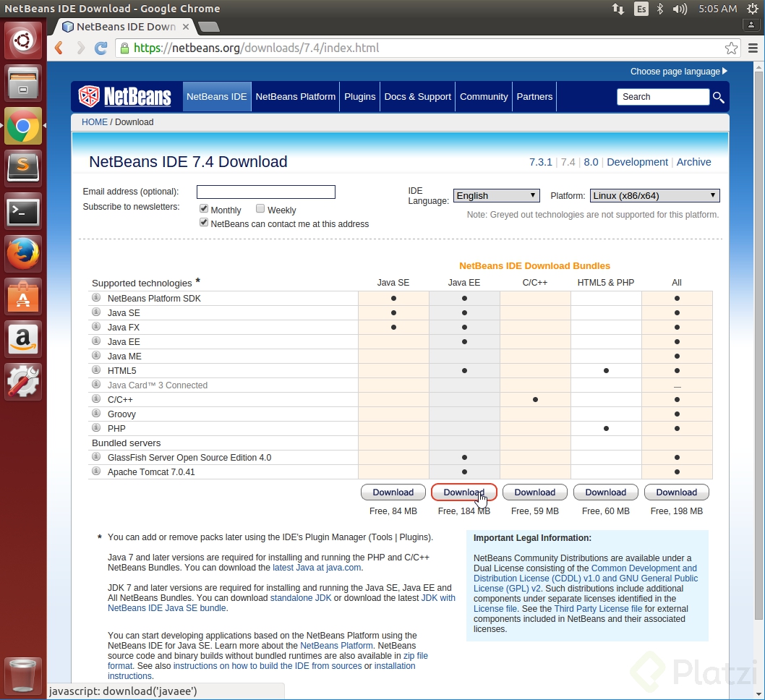This screenshot has width=765, height=700.
Task: Toggle NetBeans can contact me checkbox
Action: (204, 223)
